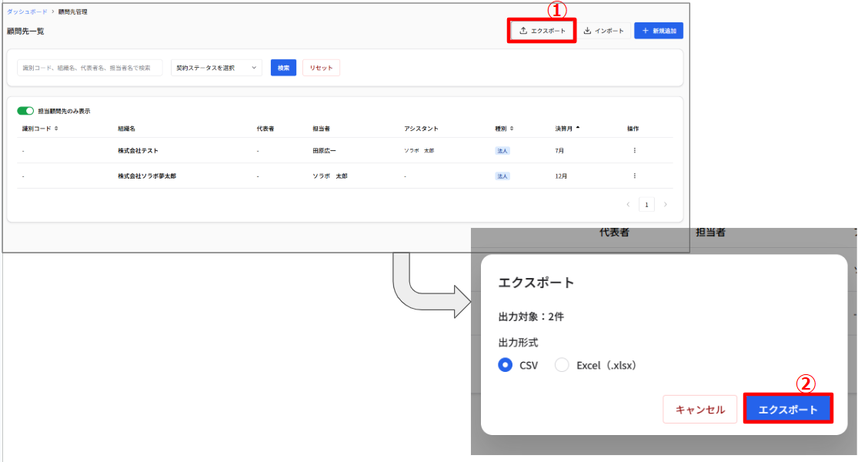This screenshot has width=868, height=462.
Task: Click the 組織名 column header
Action: (x=126, y=129)
